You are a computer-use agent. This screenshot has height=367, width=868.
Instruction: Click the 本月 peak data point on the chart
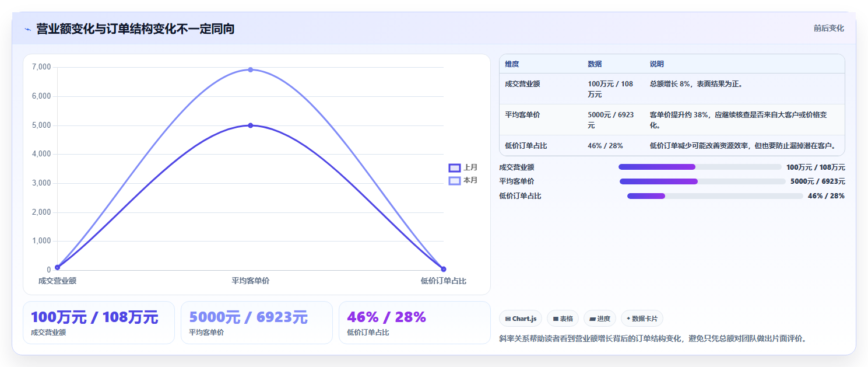(x=251, y=69)
